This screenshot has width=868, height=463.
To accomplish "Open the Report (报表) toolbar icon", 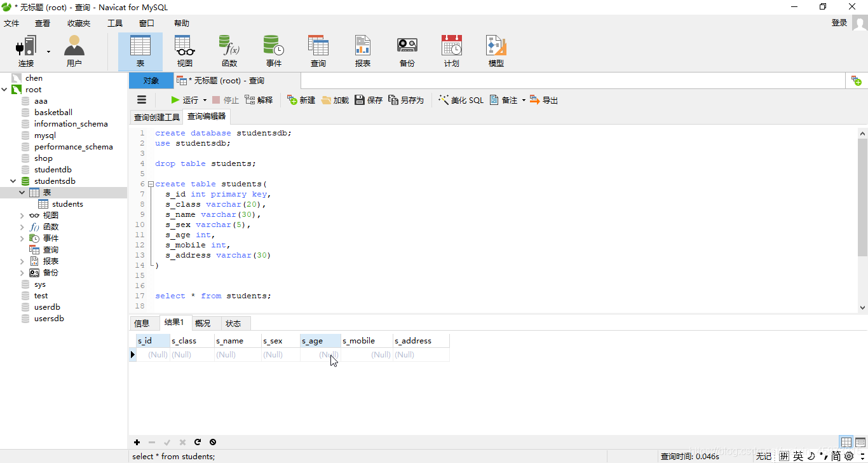I will tap(363, 52).
